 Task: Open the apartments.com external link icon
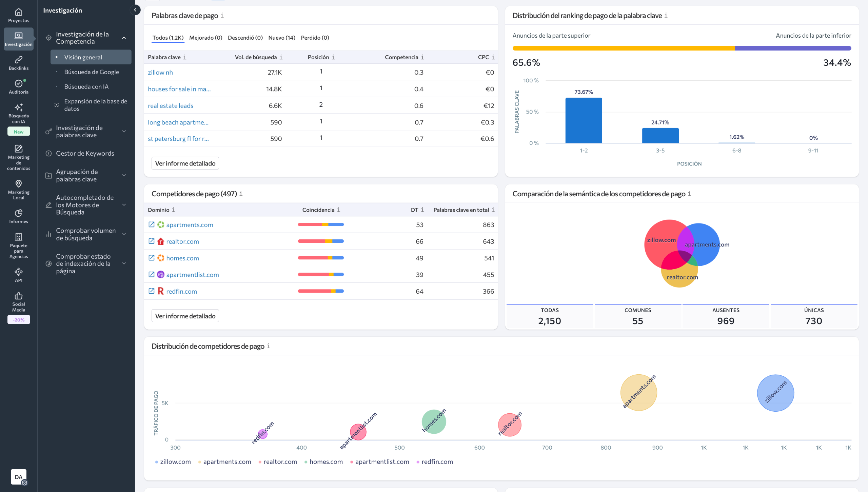(x=152, y=224)
